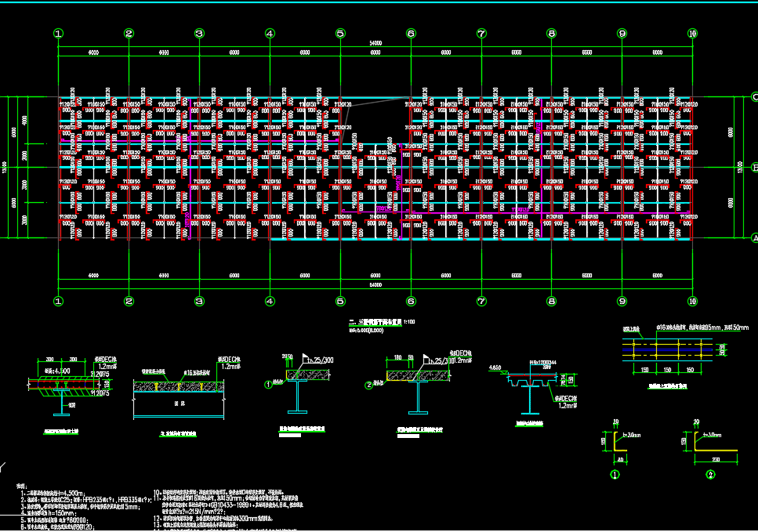758x532 pixels.
Task: Pick grid axis bubble 9 below the plan
Action: pyautogui.click(x=622, y=301)
